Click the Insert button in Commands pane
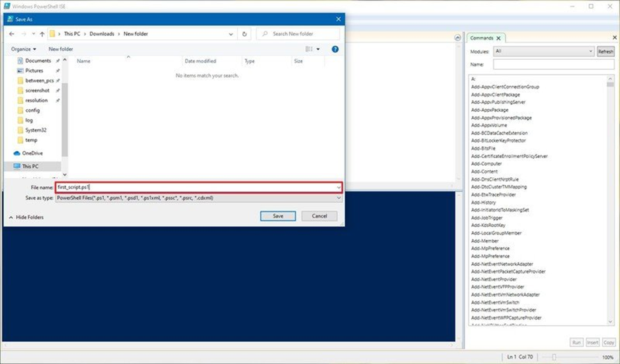Image resolution: width=620 pixels, height=364 pixels. point(592,342)
